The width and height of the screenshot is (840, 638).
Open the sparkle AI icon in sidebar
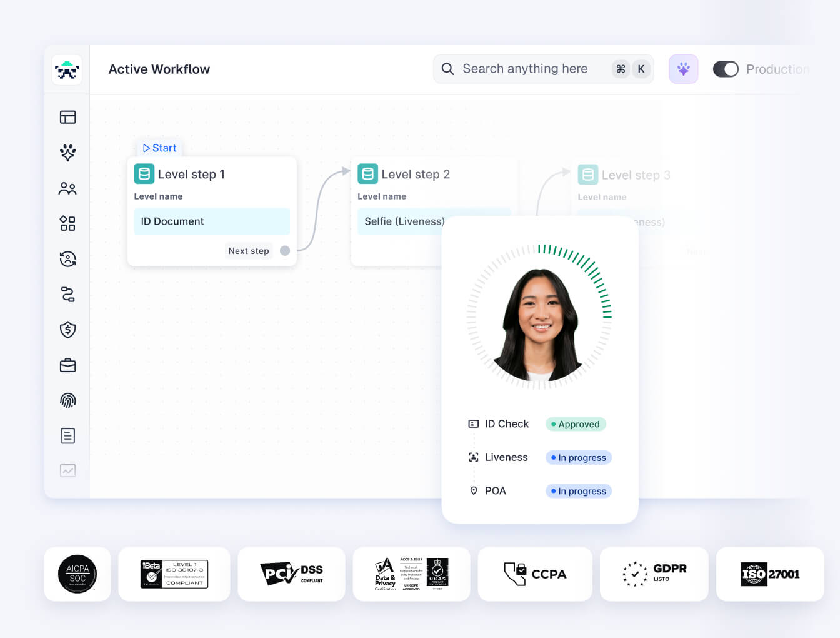(67, 153)
